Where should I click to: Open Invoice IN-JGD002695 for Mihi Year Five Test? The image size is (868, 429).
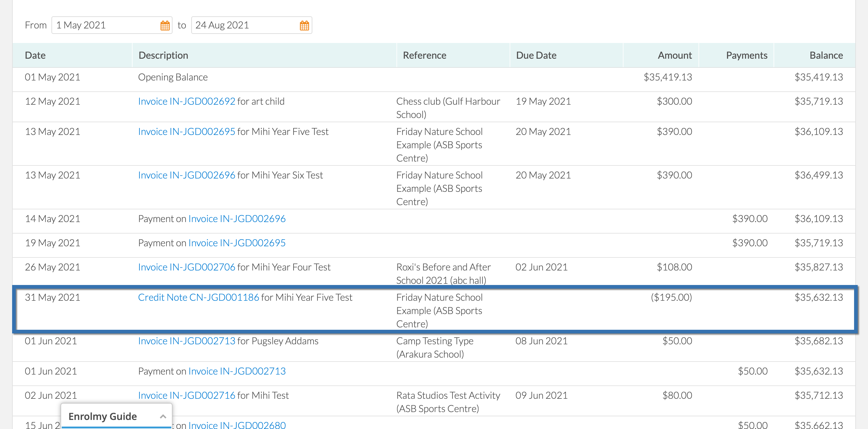tap(187, 132)
